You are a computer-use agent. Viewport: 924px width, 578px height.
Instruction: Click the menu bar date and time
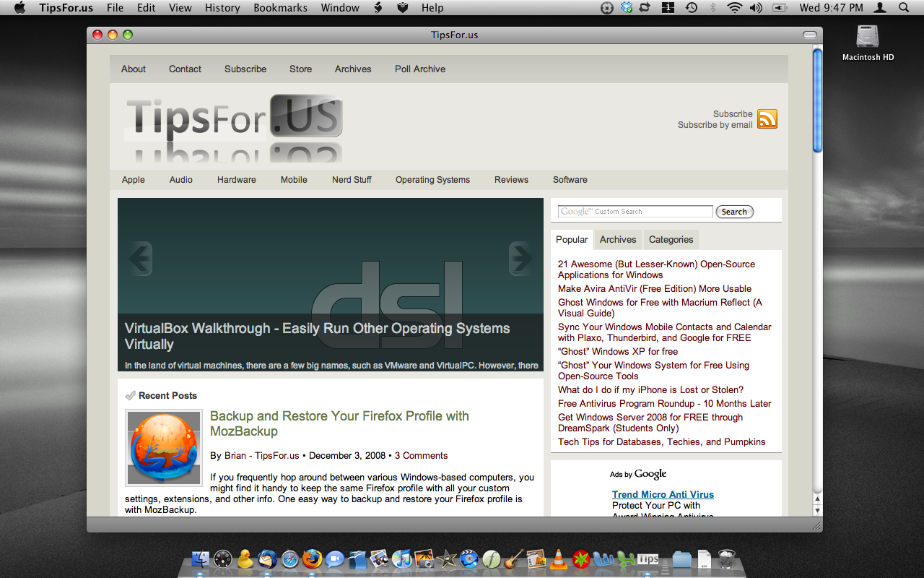tap(831, 8)
